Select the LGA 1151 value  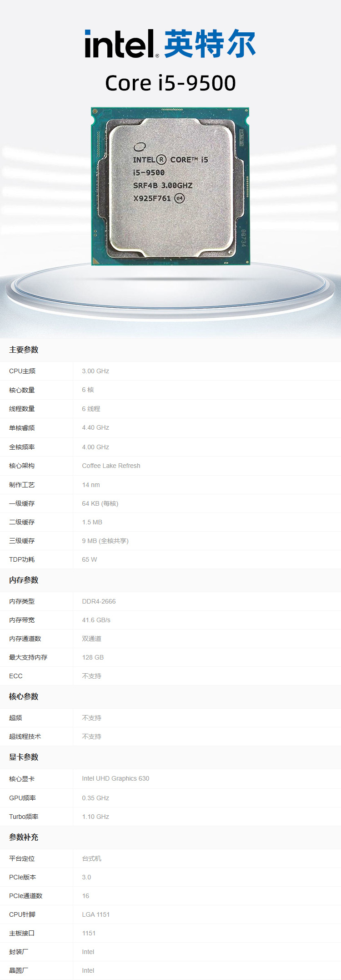pyautogui.click(x=96, y=914)
